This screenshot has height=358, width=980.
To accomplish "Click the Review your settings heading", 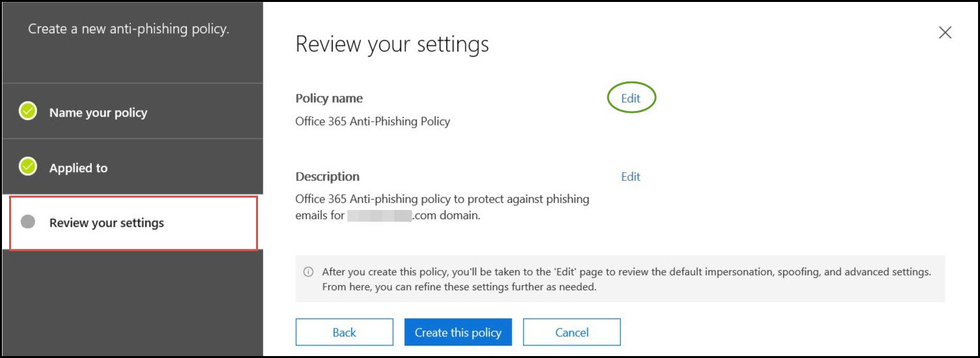I will (x=392, y=44).
